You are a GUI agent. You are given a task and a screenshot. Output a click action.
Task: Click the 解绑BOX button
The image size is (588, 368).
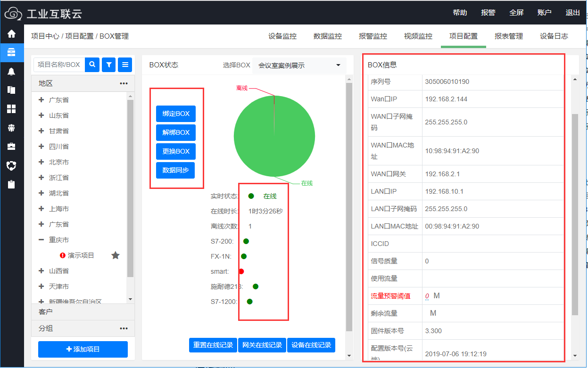[176, 132]
